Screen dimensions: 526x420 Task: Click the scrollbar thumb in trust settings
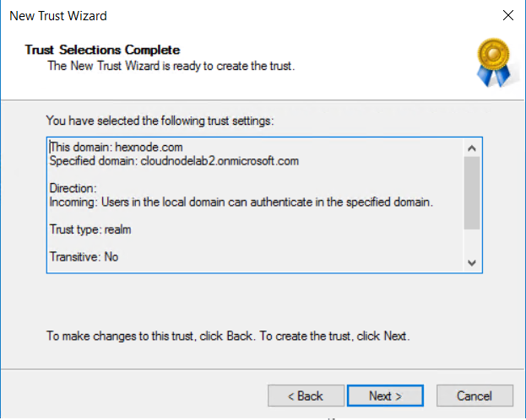472,193
